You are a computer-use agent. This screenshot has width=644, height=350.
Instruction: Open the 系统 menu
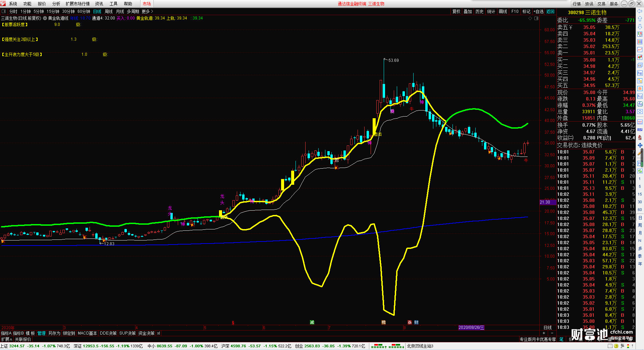coord(13,4)
